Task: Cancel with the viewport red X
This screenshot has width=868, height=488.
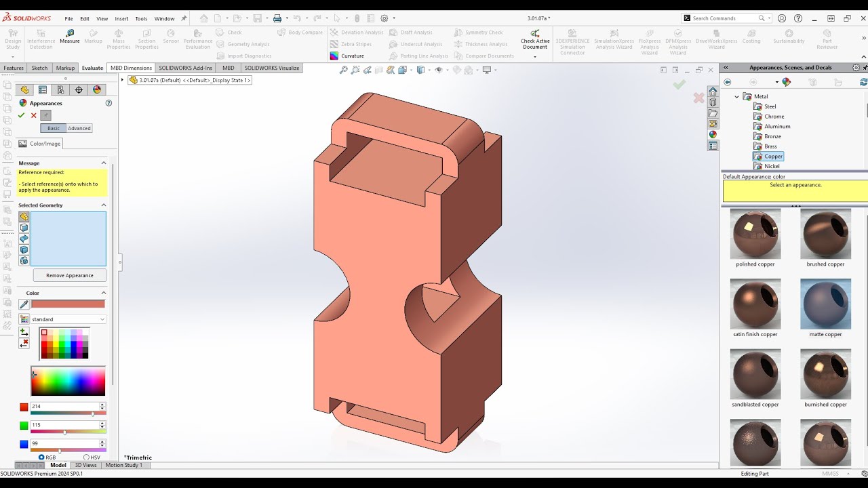Action: point(699,98)
